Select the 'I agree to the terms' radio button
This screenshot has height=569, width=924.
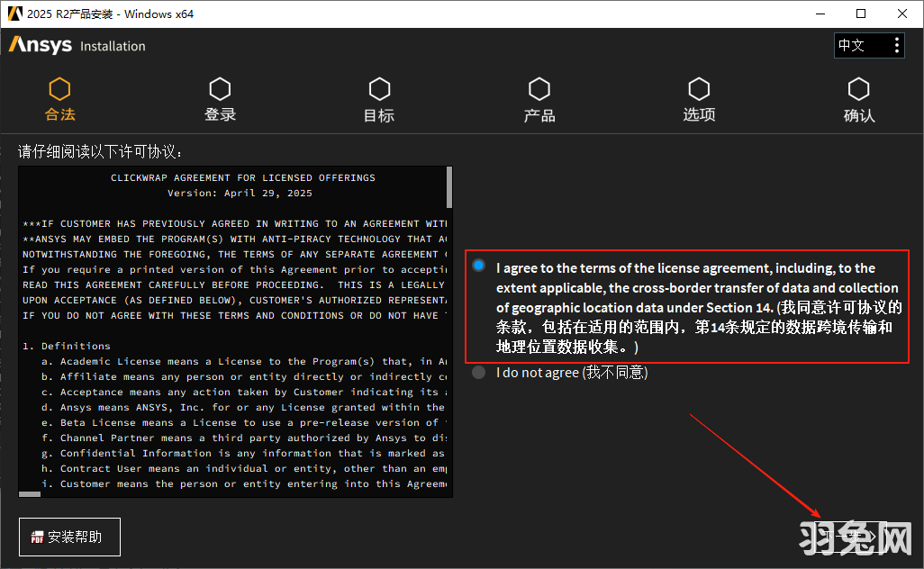click(x=478, y=266)
